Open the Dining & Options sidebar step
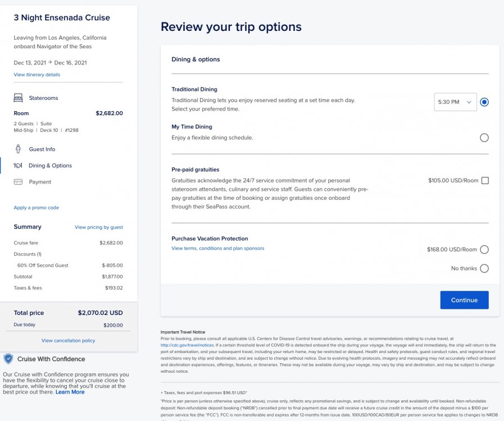This screenshot has width=504, height=421. [50, 166]
